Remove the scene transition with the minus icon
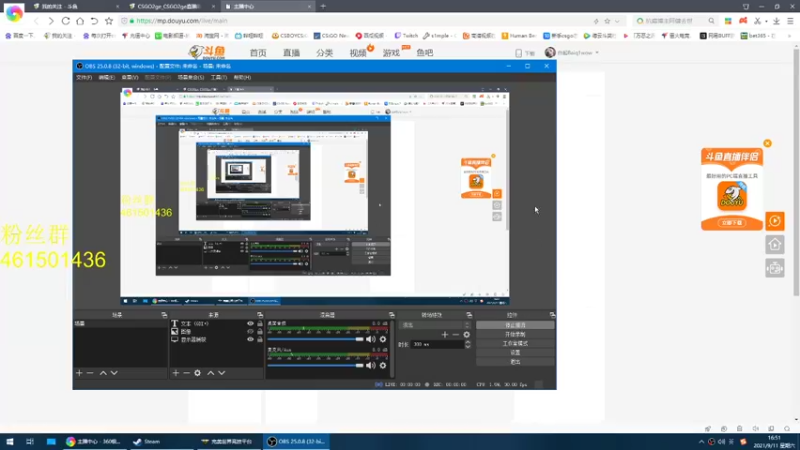 point(456,335)
